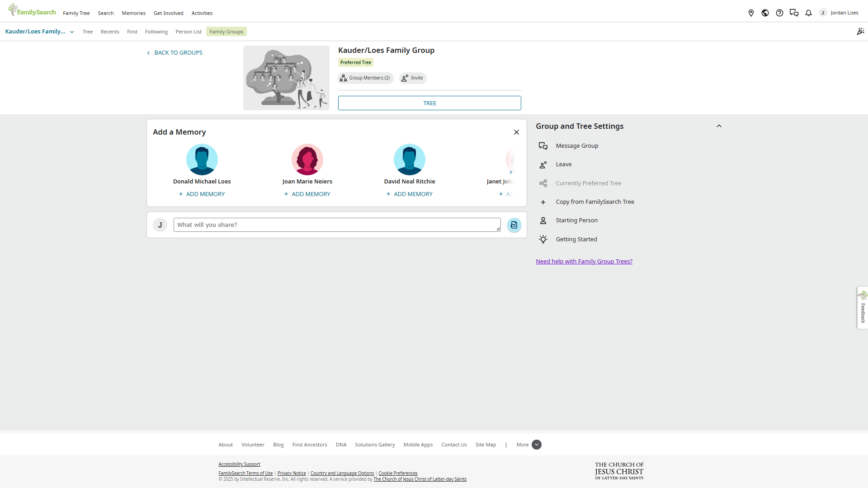
Task: Click the Invite button
Action: click(413, 78)
